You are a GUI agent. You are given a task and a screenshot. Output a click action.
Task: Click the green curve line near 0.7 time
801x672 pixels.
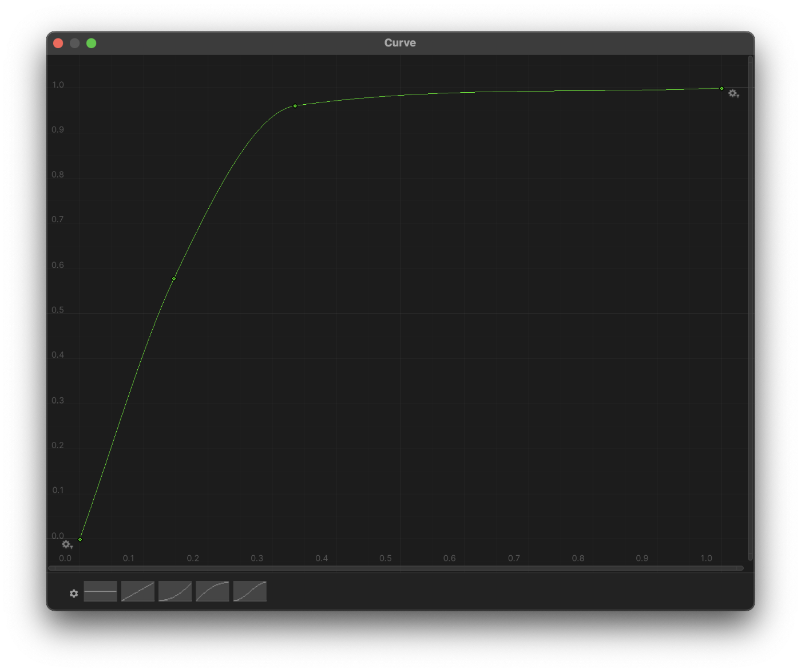pos(514,92)
